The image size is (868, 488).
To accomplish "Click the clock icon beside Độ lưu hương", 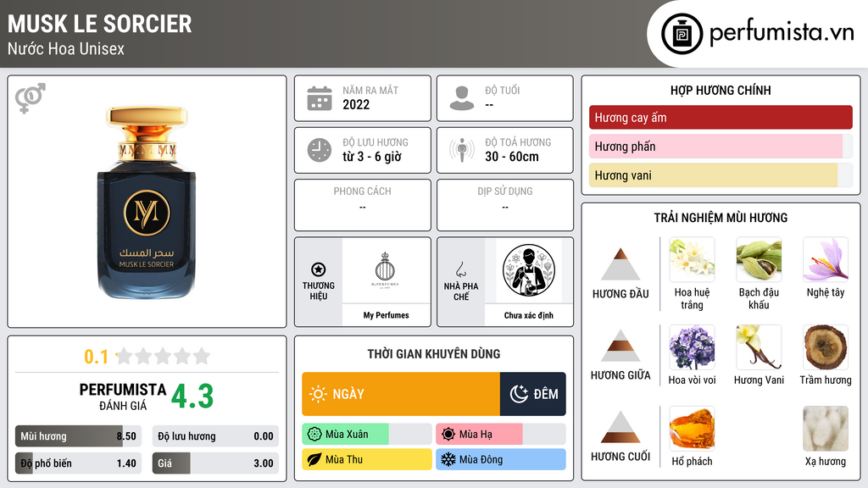I will (320, 150).
